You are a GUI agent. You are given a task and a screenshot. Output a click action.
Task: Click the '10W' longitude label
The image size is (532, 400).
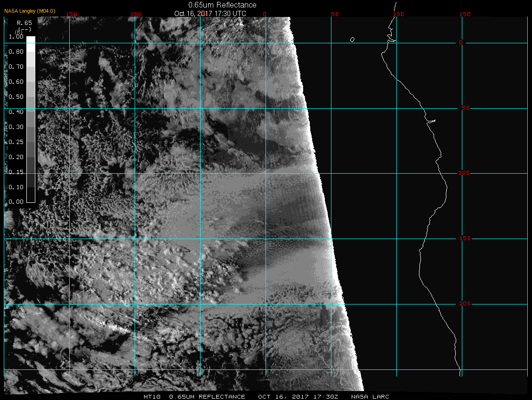(x=136, y=14)
